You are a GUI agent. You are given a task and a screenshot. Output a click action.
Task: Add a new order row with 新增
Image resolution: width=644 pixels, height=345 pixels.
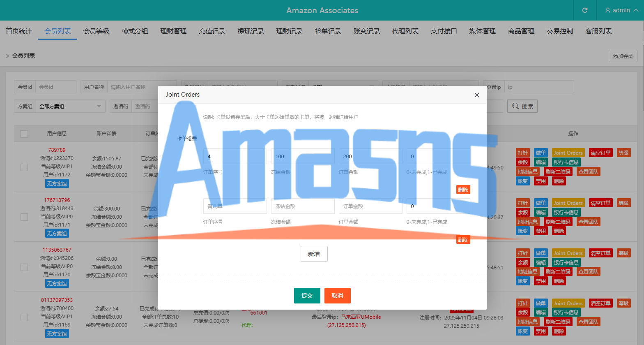[x=314, y=254]
